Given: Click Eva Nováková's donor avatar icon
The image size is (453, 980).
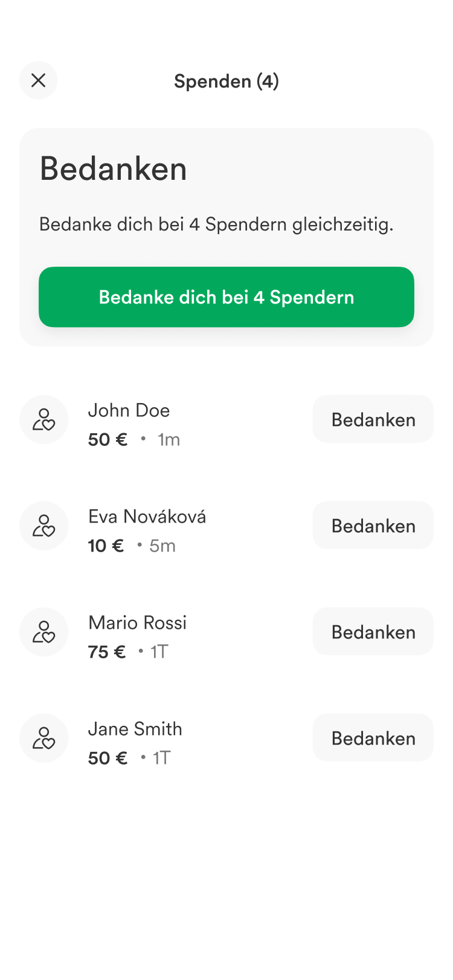Looking at the screenshot, I should pos(44,526).
